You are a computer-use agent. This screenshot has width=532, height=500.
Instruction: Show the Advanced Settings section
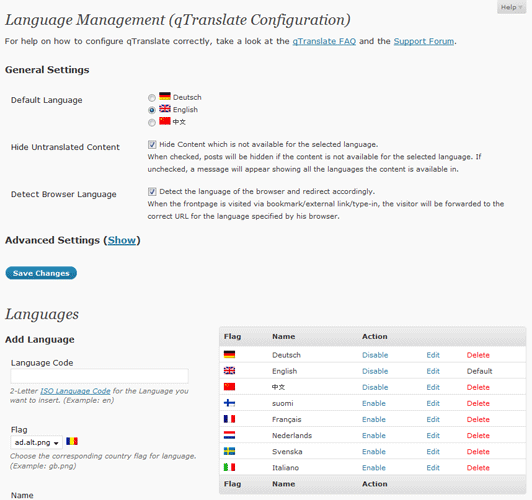coord(121,240)
